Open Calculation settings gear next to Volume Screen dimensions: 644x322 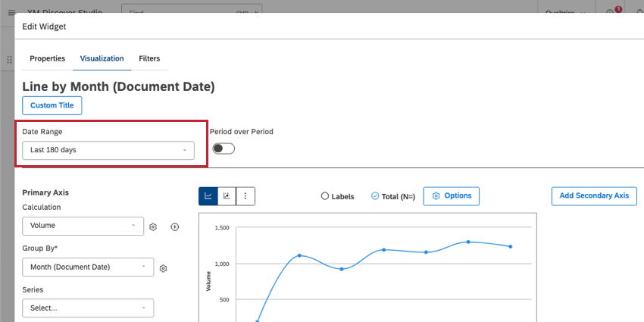pos(153,227)
